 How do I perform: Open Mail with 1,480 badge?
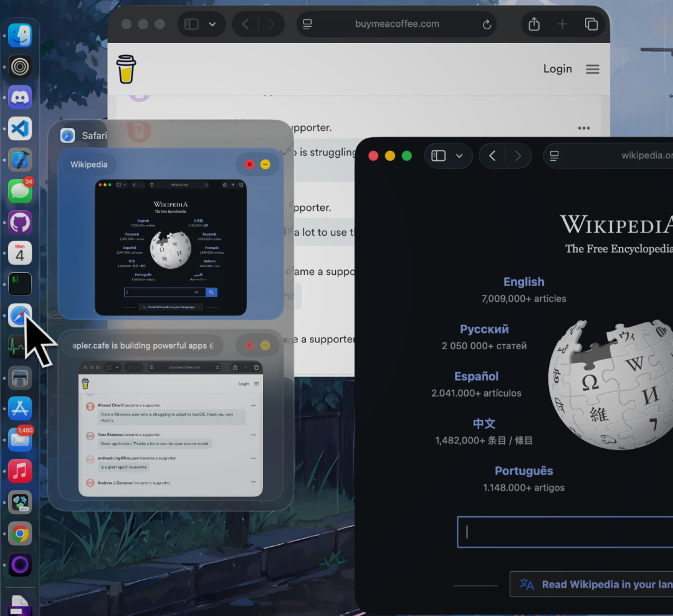pos(20,440)
